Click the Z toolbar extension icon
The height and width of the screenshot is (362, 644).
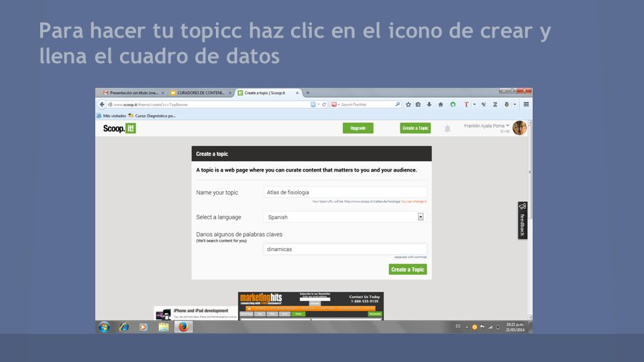[x=495, y=105]
